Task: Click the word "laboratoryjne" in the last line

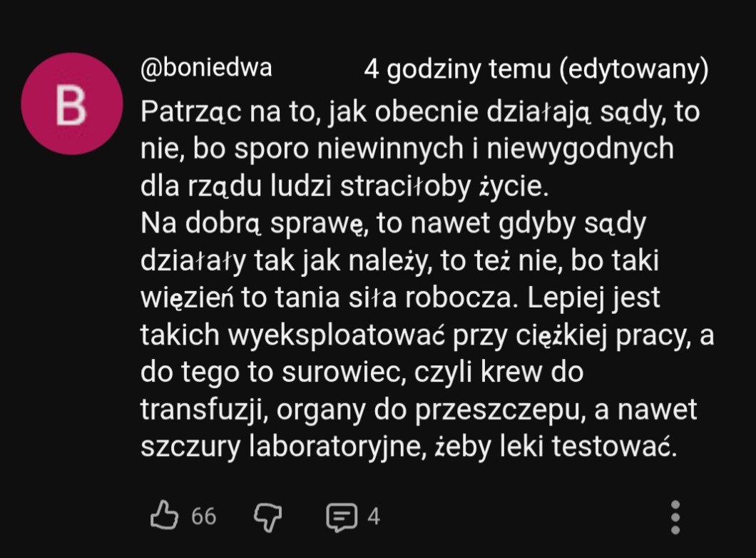Action: (x=340, y=447)
